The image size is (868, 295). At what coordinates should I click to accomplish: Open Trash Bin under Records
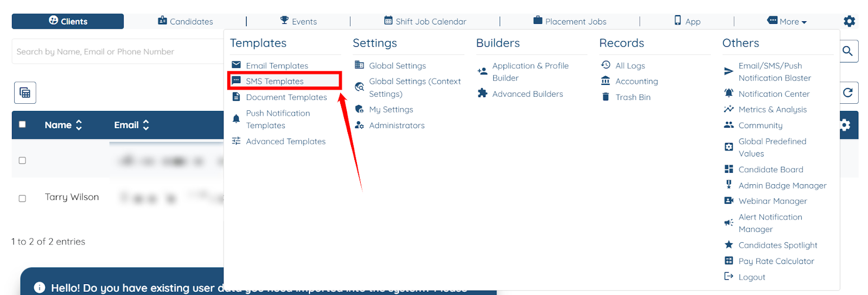(x=632, y=97)
